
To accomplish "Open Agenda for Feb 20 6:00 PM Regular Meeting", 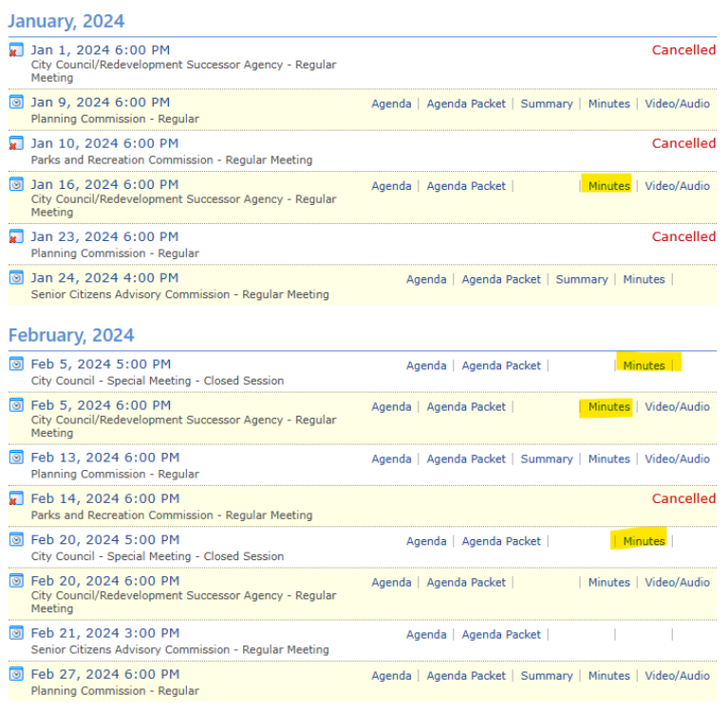I will click(x=391, y=582).
